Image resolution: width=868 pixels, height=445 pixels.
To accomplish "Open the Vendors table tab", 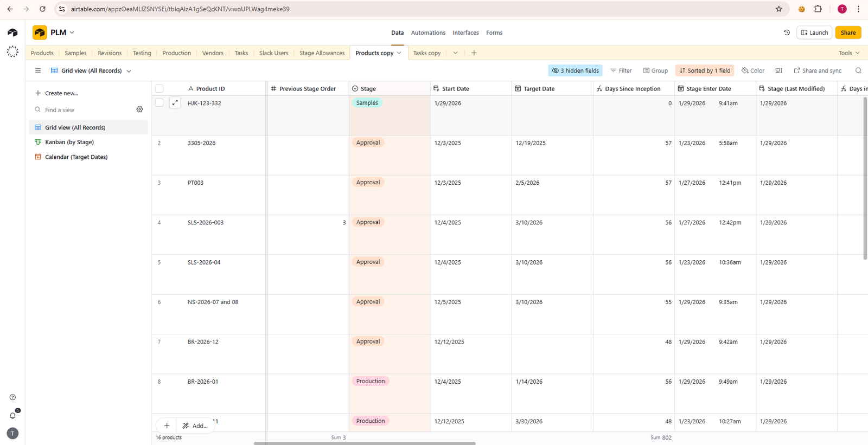I will tap(213, 53).
